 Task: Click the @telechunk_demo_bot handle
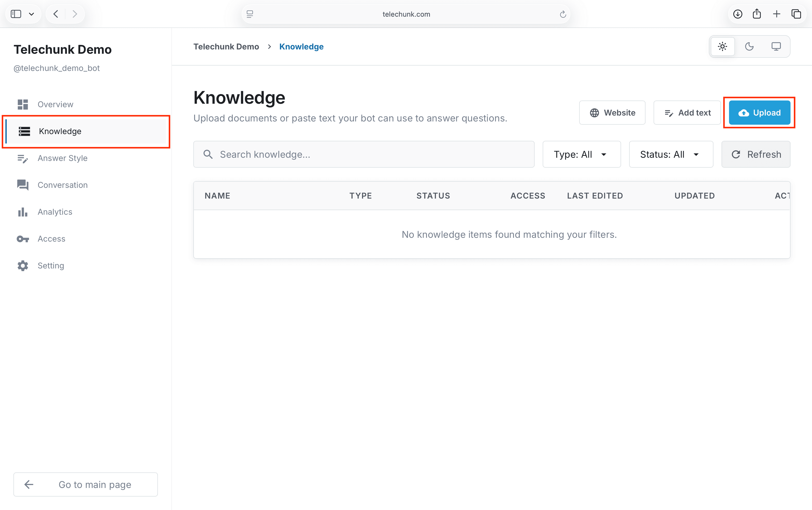[57, 68]
